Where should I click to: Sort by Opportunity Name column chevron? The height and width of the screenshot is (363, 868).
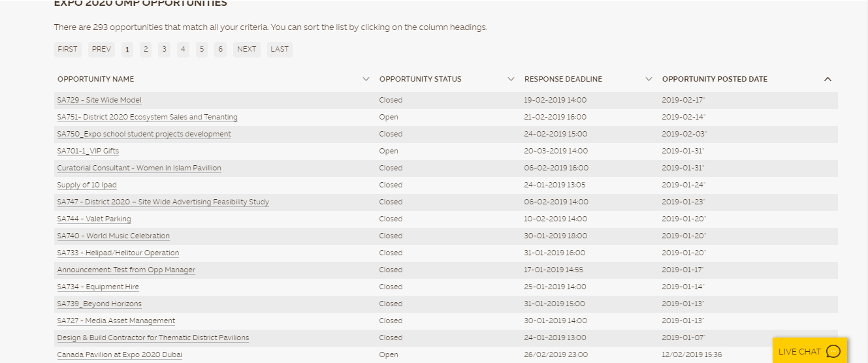(366, 79)
